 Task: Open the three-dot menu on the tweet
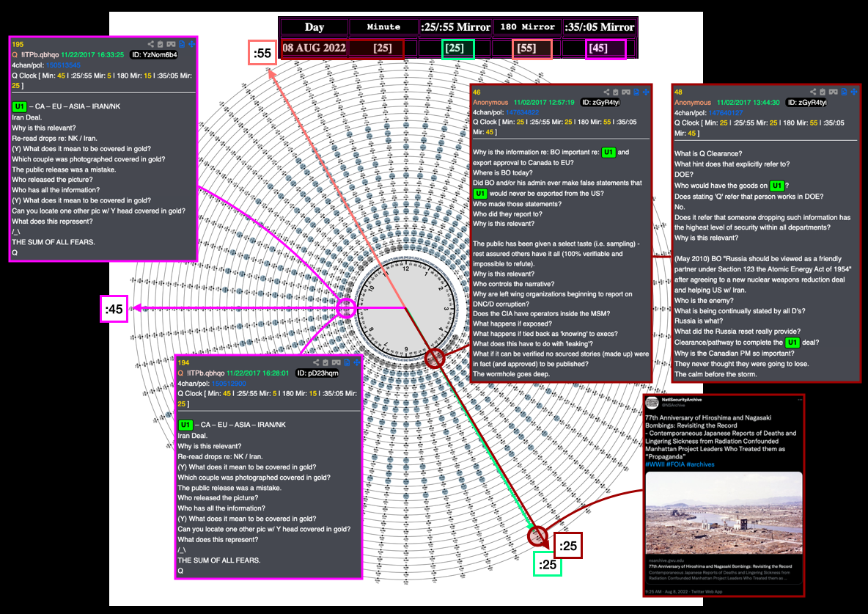pos(799,400)
